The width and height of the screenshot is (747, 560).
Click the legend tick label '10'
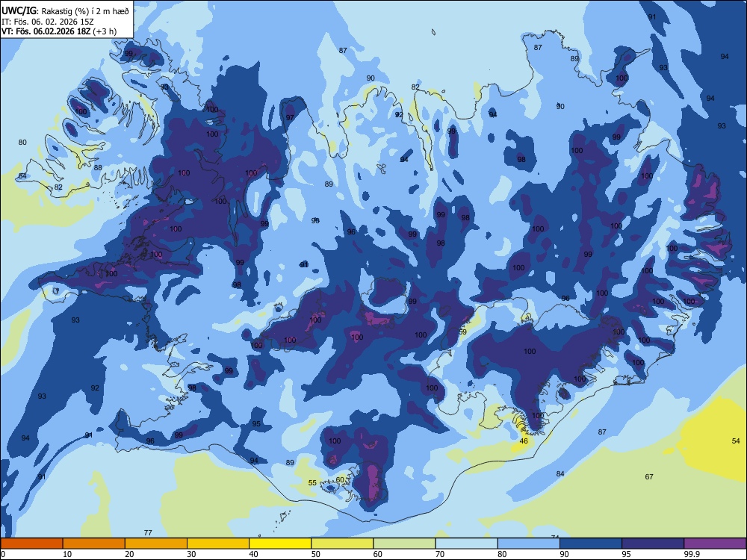click(x=67, y=554)
